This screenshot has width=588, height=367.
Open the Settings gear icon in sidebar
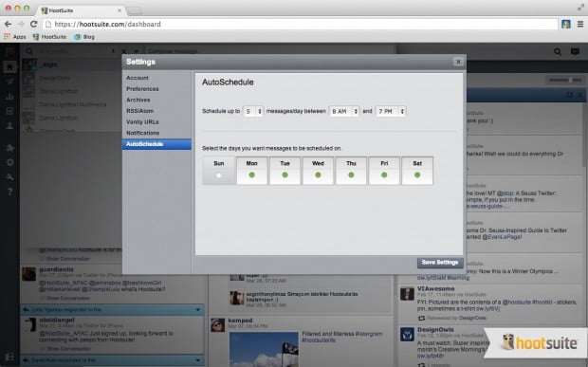[9, 162]
